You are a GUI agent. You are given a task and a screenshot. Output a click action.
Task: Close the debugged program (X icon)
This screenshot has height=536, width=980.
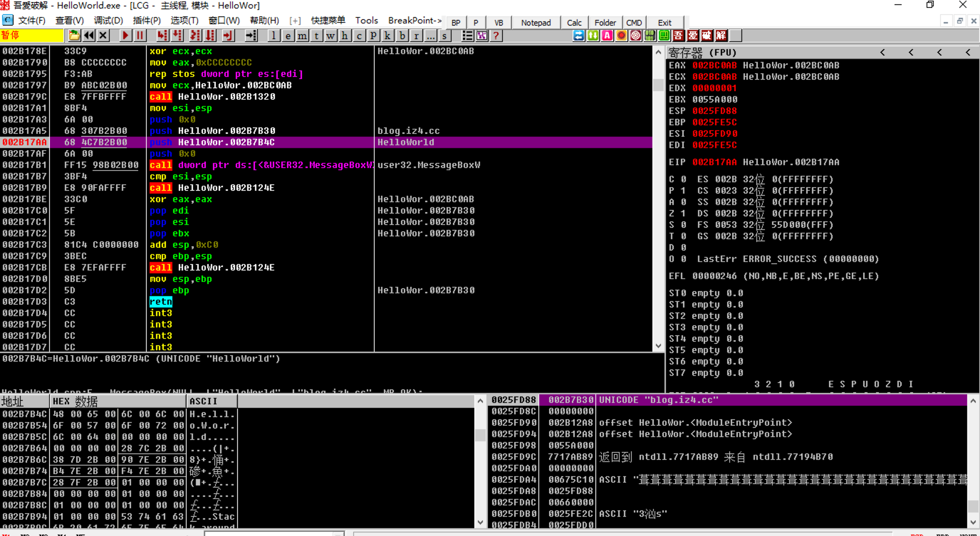[x=103, y=36]
